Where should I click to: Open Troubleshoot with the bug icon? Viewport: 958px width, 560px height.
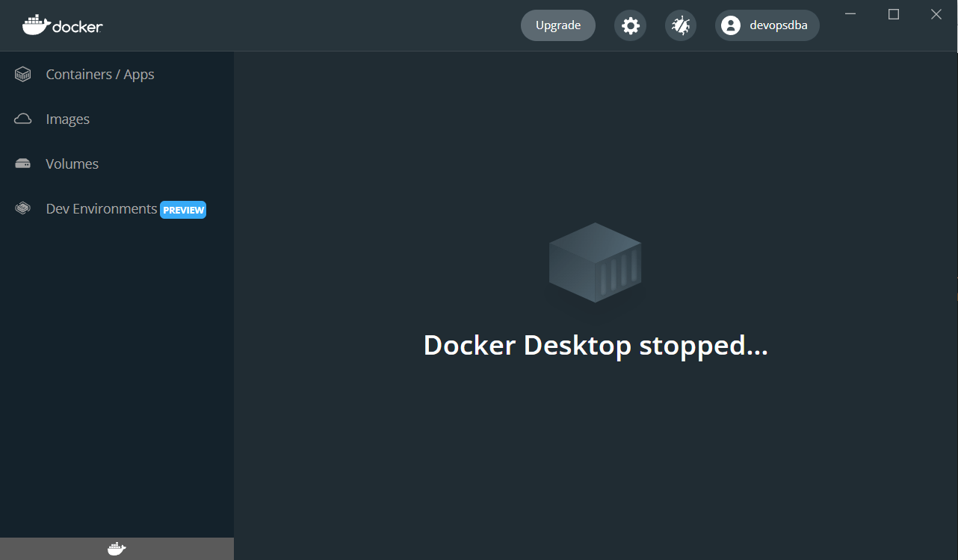click(680, 25)
